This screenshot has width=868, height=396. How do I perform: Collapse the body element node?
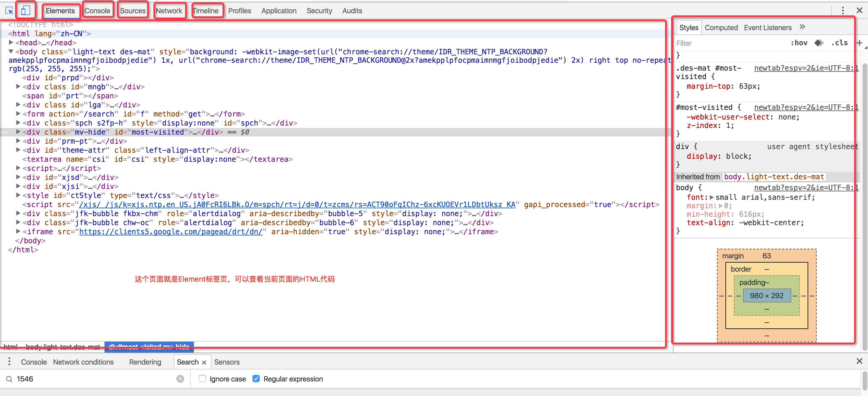click(11, 52)
